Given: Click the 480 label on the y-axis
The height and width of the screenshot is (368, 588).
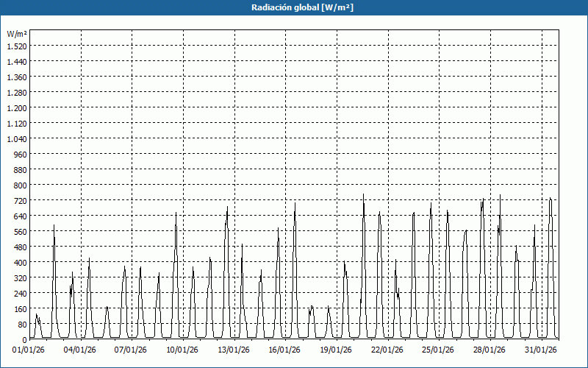Looking at the screenshot, I should (19, 247).
